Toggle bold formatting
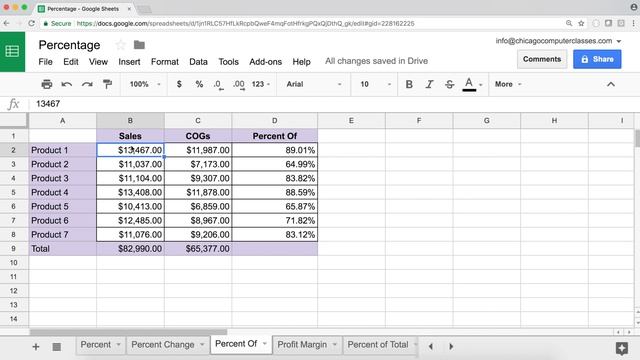The height and width of the screenshot is (360, 640). click(x=409, y=84)
